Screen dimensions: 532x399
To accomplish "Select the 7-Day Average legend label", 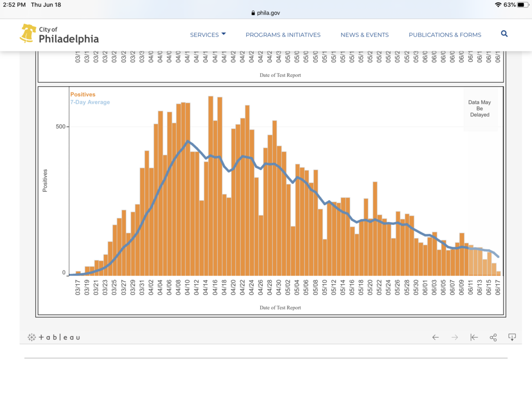I will tap(90, 102).
